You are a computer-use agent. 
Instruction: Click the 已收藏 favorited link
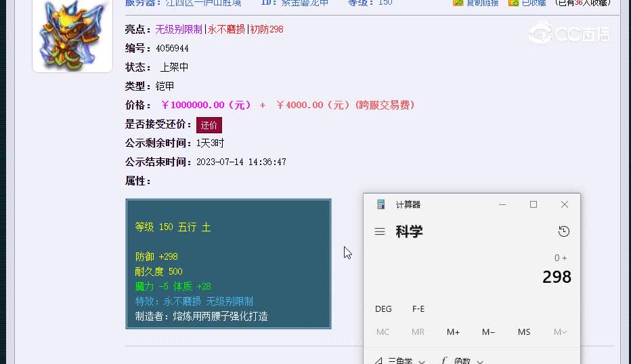click(527, 3)
